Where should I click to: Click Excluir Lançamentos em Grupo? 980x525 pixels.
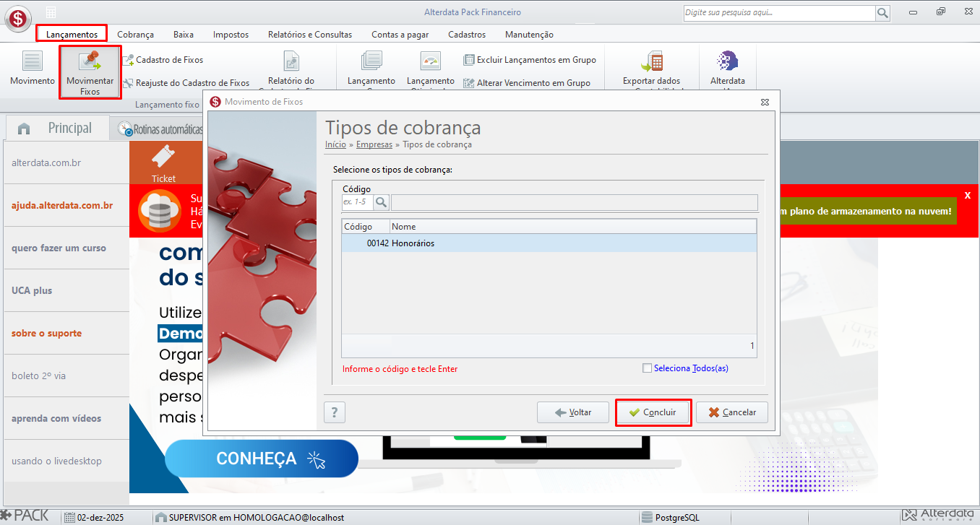pyautogui.click(x=469, y=60)
